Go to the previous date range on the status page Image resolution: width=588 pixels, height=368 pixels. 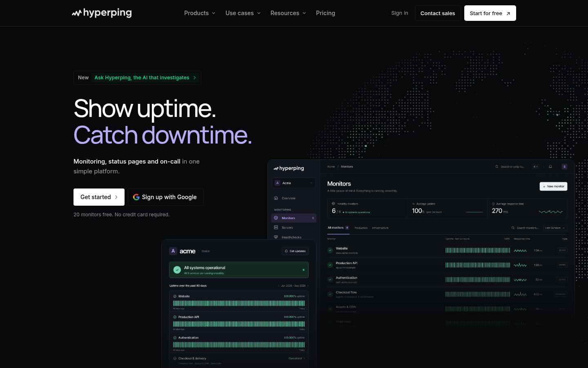279,286
